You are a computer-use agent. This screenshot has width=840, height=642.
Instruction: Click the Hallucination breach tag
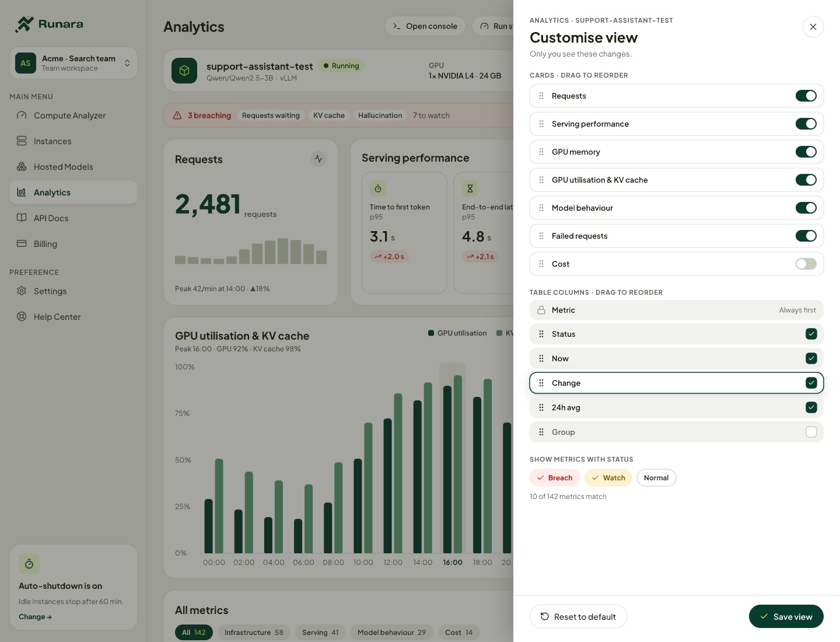coord(380,116)
